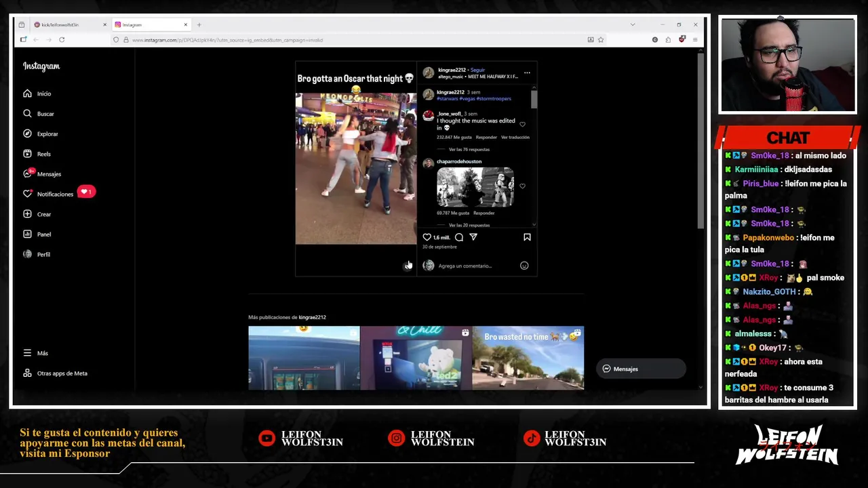
Task: Open browser extensions puzzle icon
Action: (x=668, y=40)
